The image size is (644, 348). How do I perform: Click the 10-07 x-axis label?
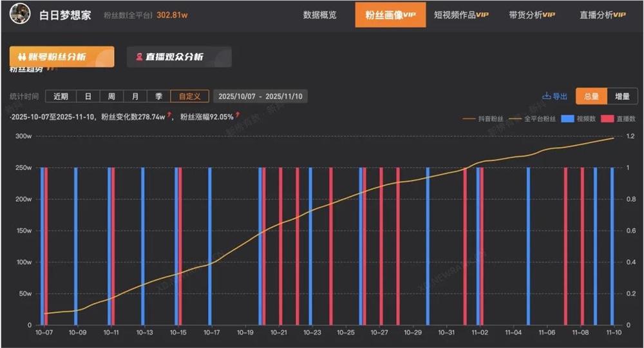pos(44,333)
